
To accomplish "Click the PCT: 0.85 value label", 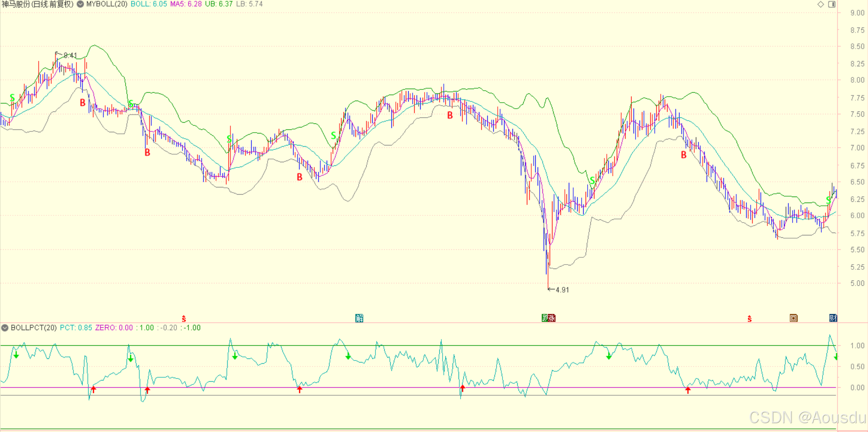I will click(76, 328).
